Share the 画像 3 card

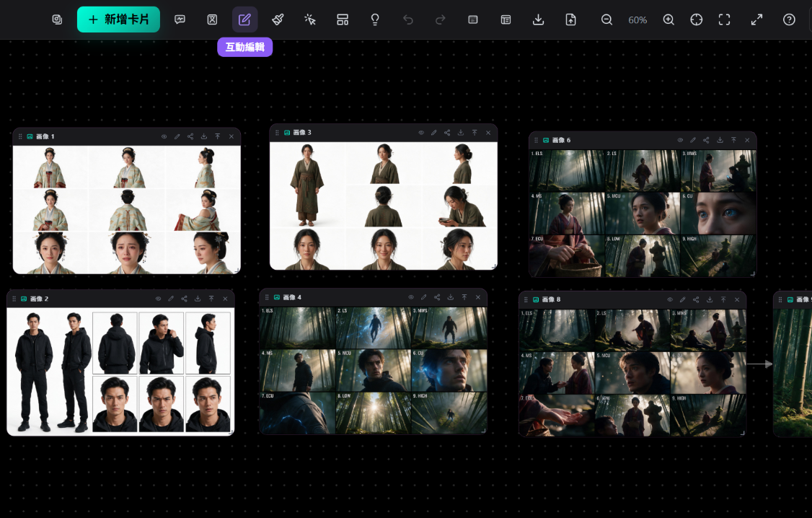pos(447,133)
